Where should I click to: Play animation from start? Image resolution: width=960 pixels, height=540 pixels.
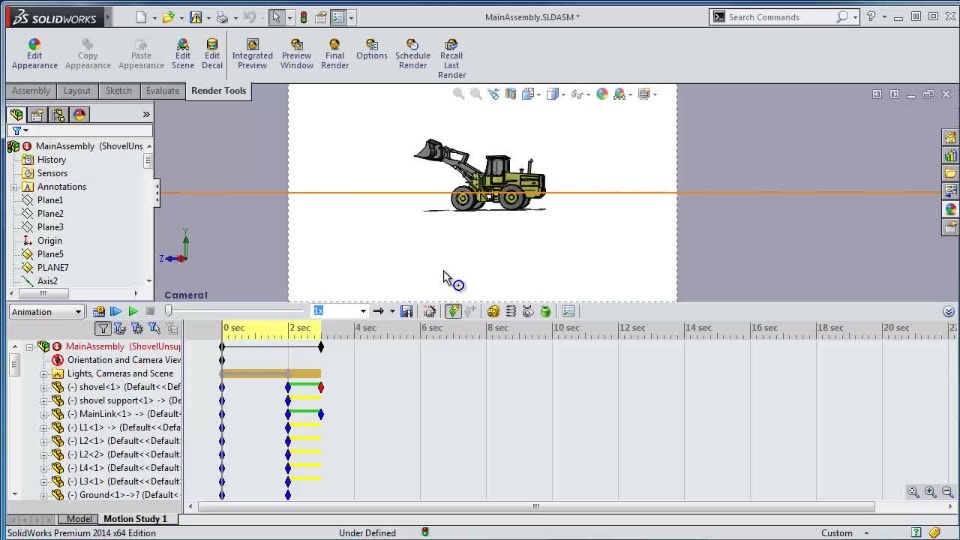click(x=116, y=312)
